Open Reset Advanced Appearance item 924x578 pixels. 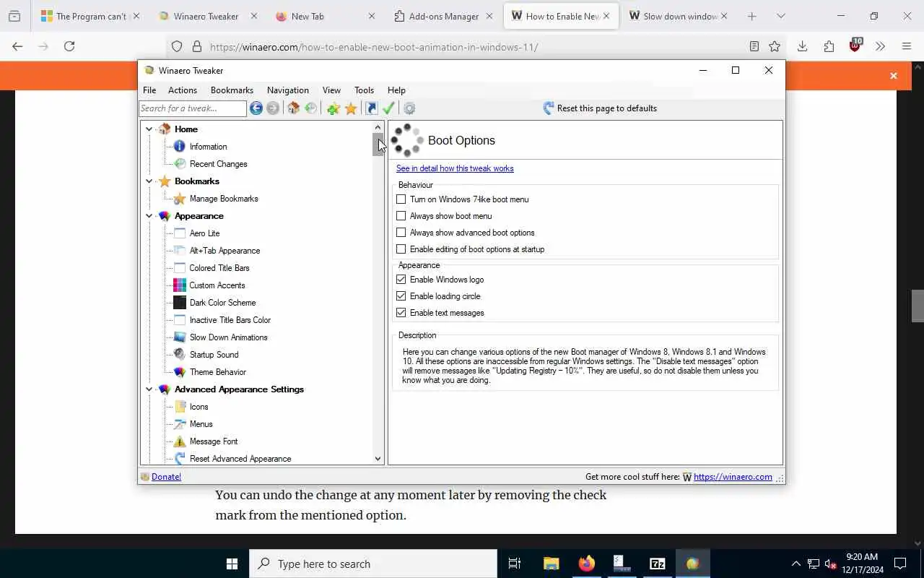[x=240, y=459]
